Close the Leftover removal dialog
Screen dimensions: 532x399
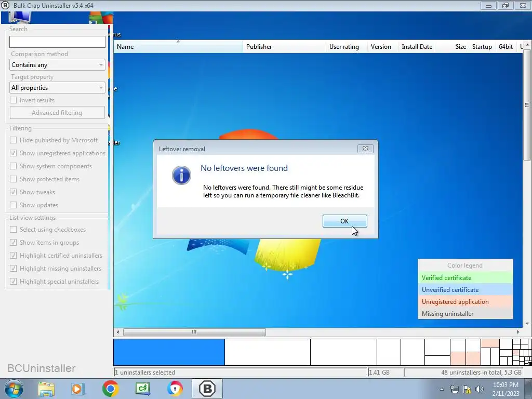coord(365,149)
